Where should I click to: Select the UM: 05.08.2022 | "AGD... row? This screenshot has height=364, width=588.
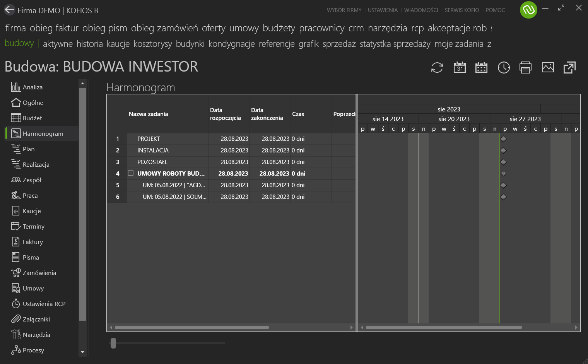point(231,185)
